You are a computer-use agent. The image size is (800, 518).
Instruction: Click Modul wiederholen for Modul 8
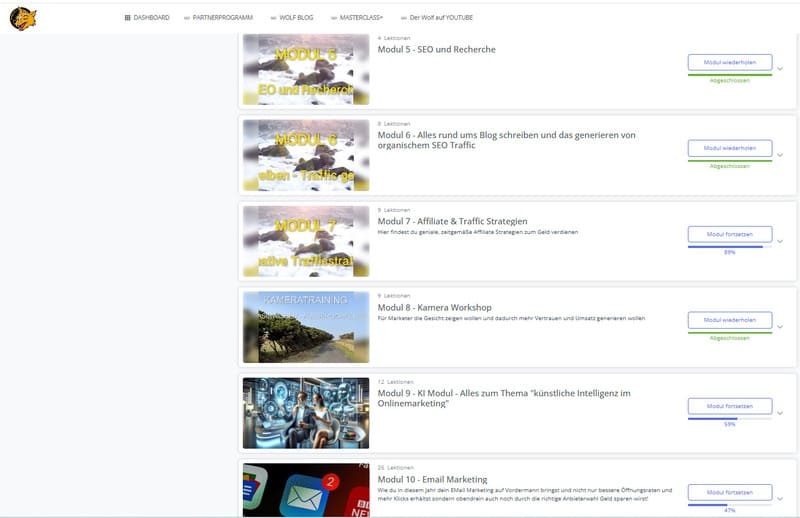[730, 320]
